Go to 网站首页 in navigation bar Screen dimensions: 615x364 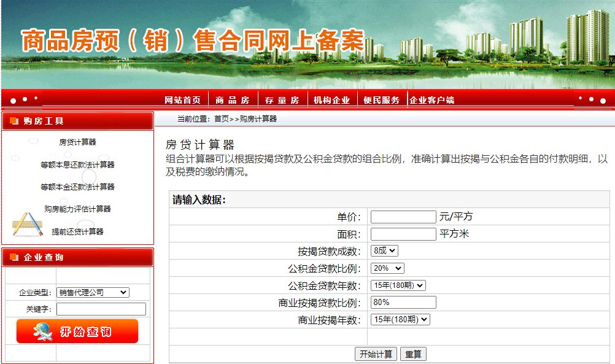[183, 100]
